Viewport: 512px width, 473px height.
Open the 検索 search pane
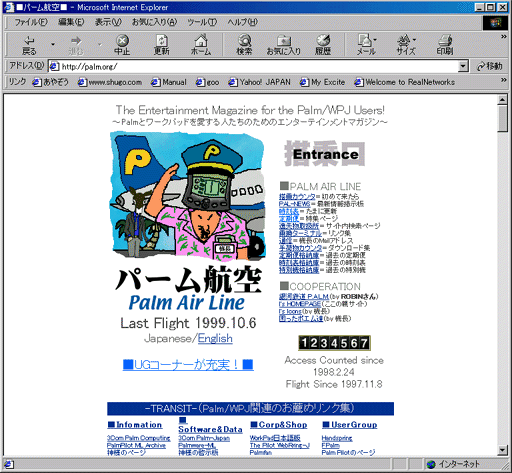[244, 45]
